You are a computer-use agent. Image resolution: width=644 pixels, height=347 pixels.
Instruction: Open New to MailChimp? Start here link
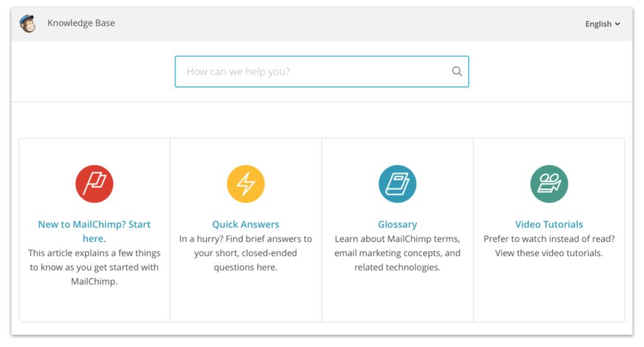click(x=94, y=232)
